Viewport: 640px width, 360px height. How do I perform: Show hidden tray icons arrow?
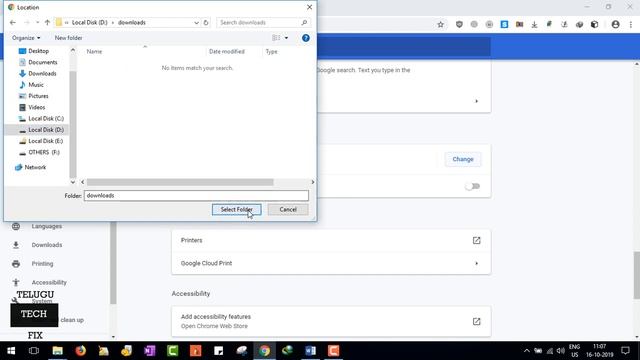(x=527, y=351)
